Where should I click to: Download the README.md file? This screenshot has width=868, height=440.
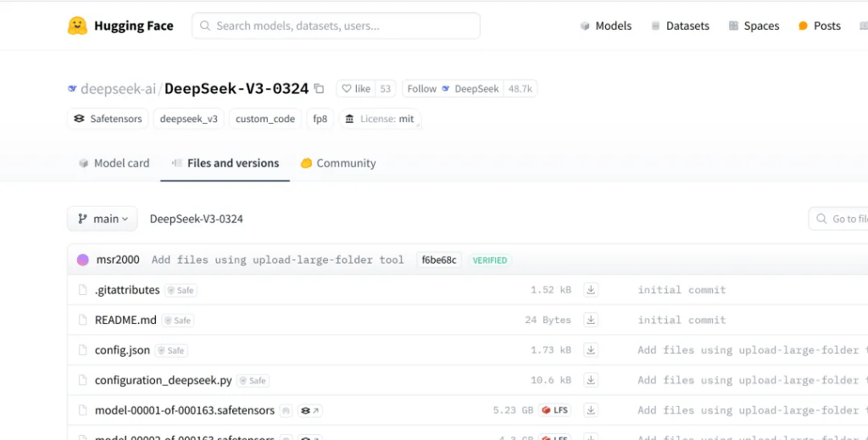(591, 320)
